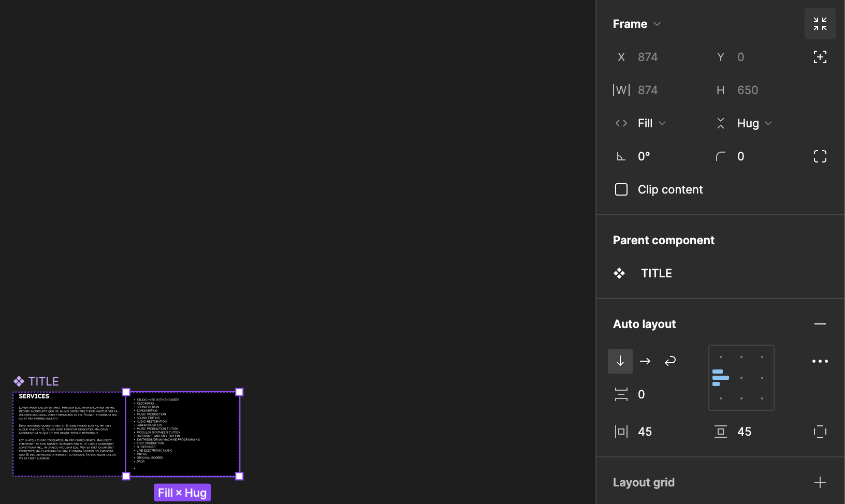This screenshot has width=845, height=504.
Task: Select vertical auto layout direction
Action: pos(620,361)
